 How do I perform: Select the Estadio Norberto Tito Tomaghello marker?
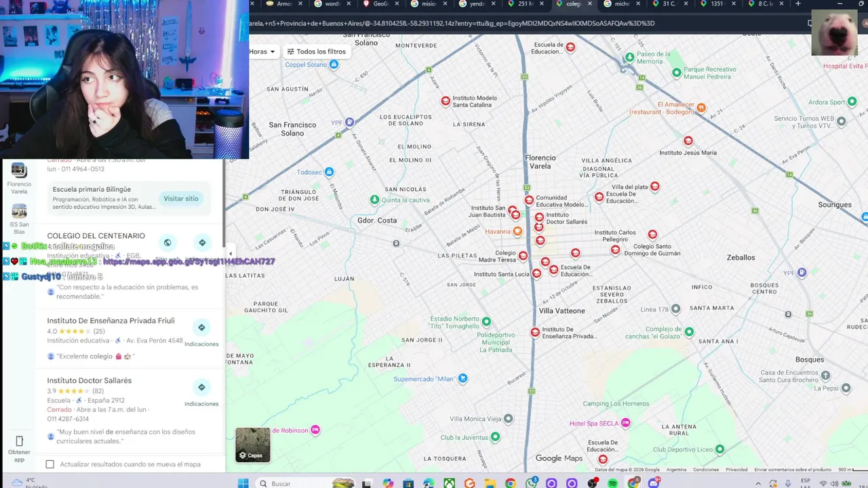coord(486,321)
